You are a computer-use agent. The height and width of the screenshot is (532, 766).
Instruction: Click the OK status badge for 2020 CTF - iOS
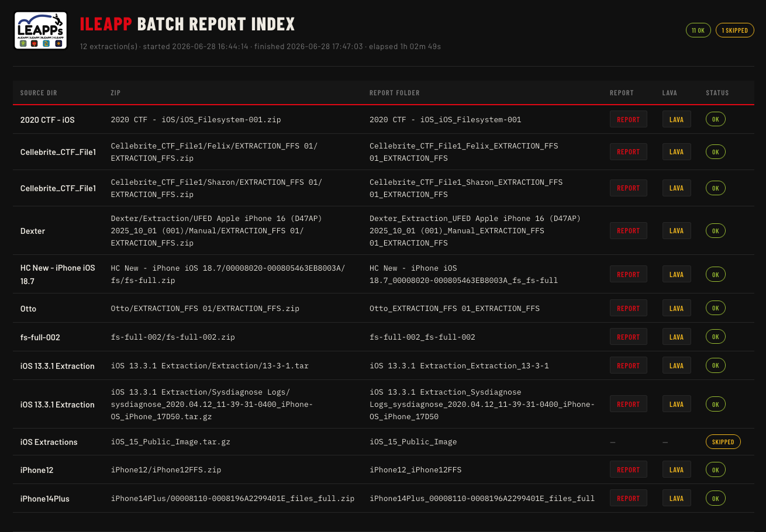point(716,119)
